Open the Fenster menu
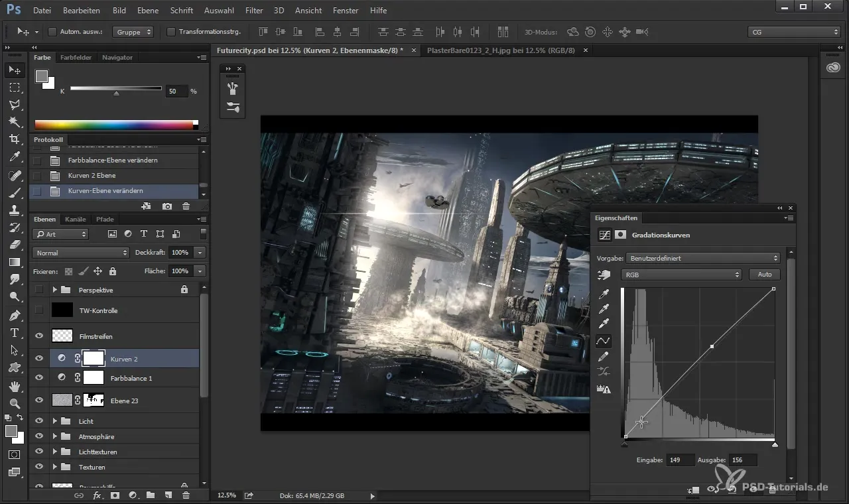Image resolution: width=849 pixels, height=504 pixels. [346, 11]
